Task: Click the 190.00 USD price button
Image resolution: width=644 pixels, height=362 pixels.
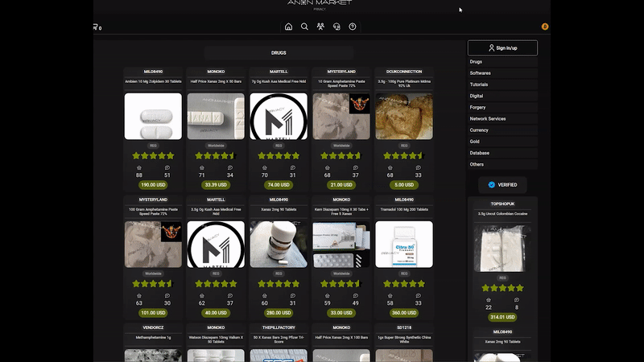Action: pos(153,185)
